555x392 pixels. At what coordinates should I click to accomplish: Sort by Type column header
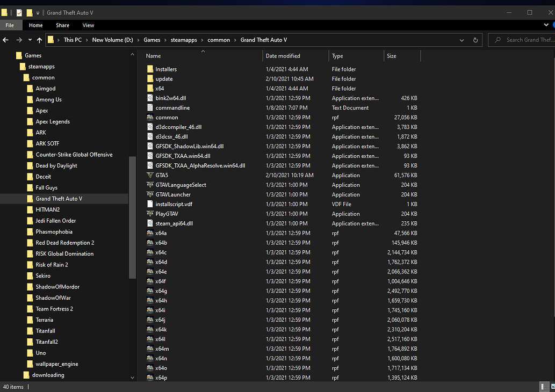pyautogui.click(x=356, y=56)
